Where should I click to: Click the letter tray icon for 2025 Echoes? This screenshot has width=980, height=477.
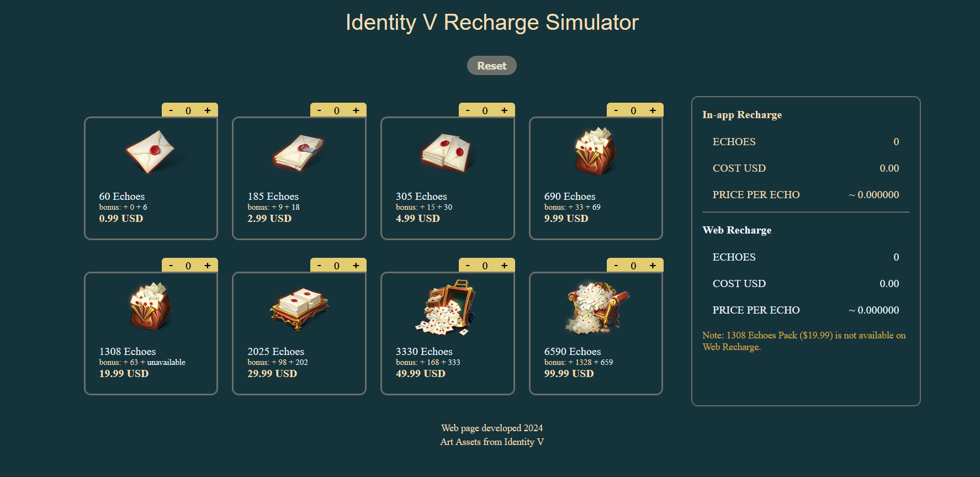299,309
